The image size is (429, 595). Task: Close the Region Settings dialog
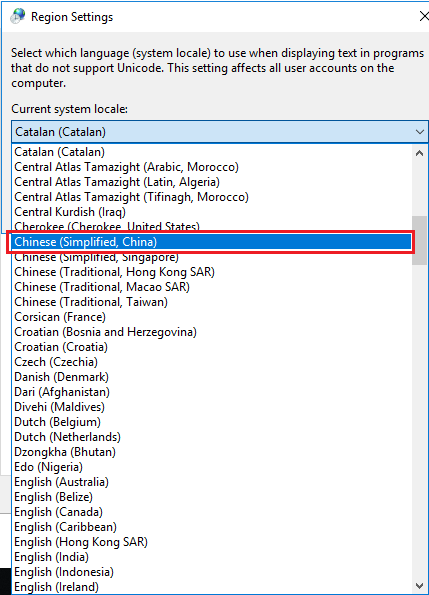pos(424,16)
